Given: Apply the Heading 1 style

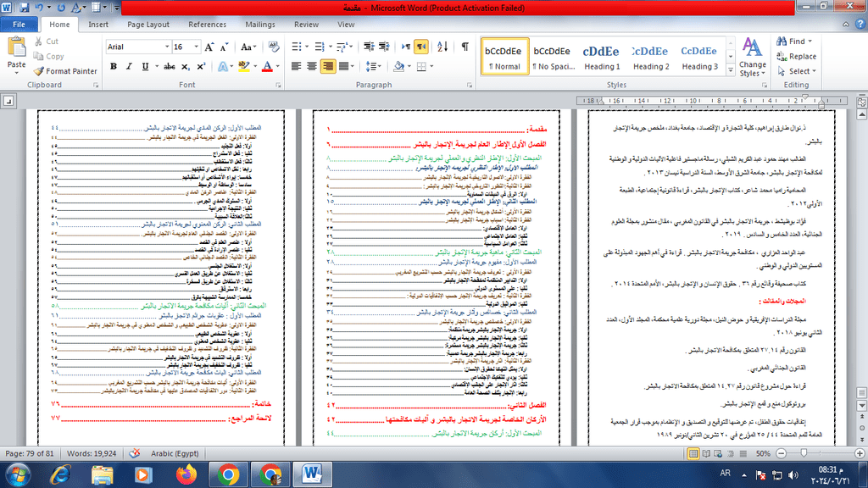Looking at the screenshot, I should pos(601,57).
